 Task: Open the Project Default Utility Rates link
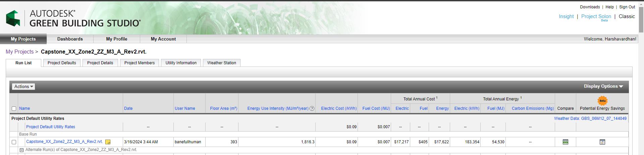(51, 127)
